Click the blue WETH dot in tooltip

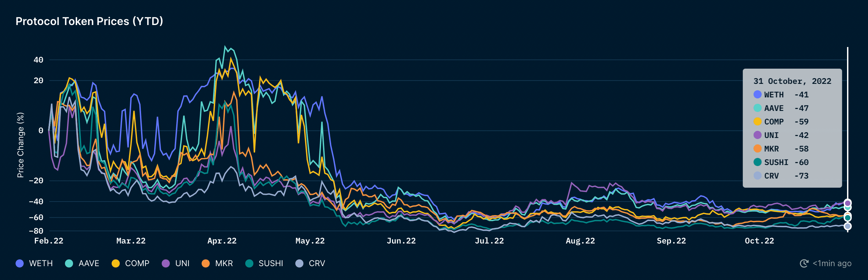pyautogui.click(x=757, y=95)
